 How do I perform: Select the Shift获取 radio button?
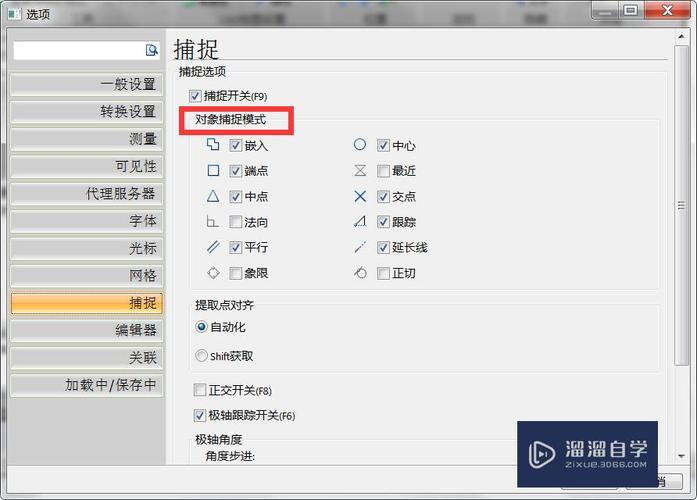[x=201, y=356]
